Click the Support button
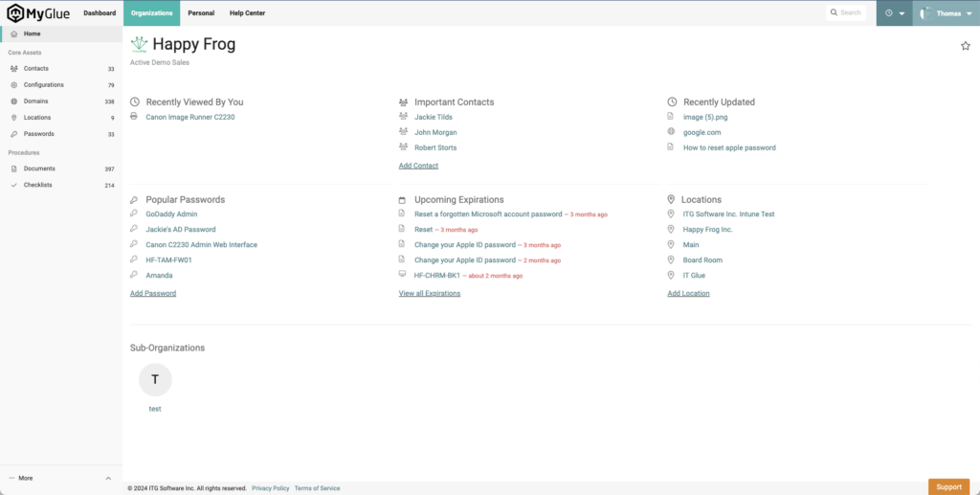980x495 pixels. [x=948, y=487]
